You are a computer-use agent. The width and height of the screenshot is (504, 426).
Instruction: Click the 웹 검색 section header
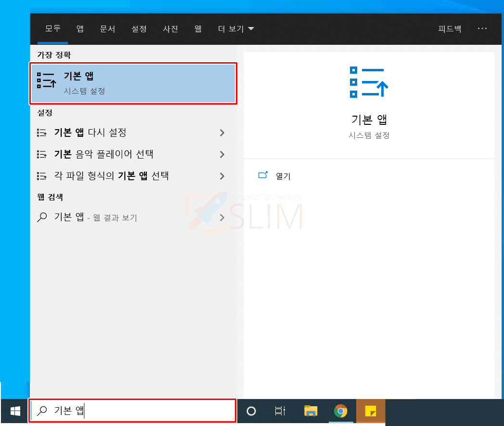coord(50,197)
